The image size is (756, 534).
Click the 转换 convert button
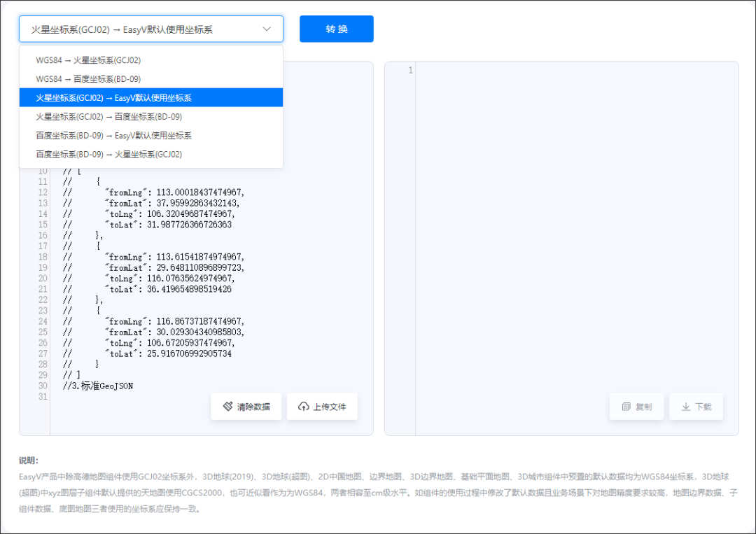336,29
